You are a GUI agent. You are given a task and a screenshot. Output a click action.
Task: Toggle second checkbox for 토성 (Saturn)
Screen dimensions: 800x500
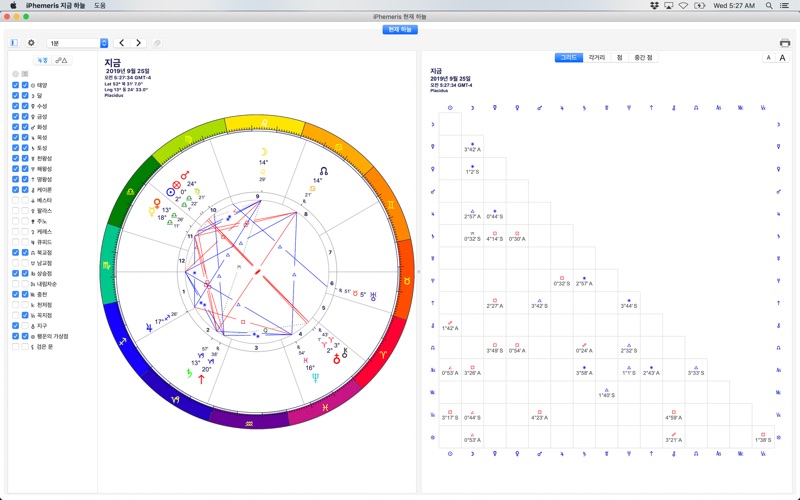(x=24, y=148)
